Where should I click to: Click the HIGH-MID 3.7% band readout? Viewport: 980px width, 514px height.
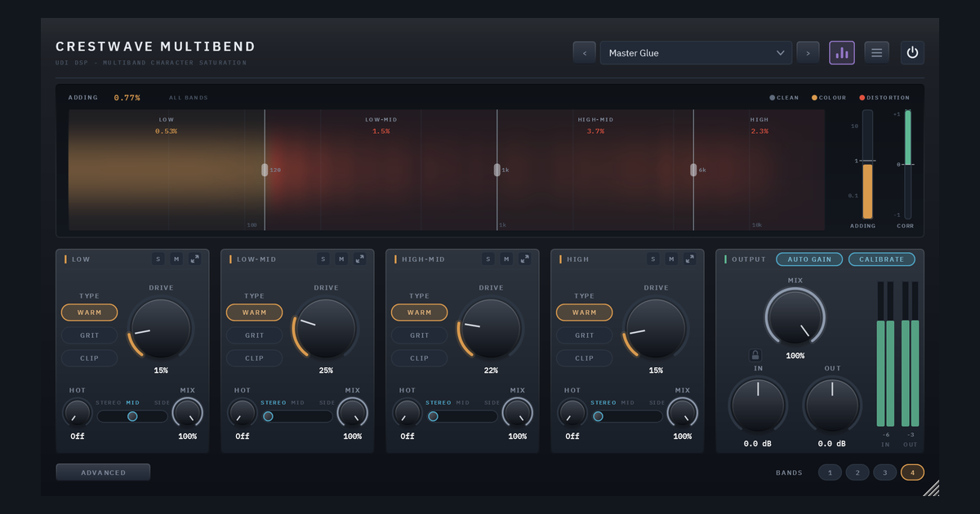click(595, 131)
